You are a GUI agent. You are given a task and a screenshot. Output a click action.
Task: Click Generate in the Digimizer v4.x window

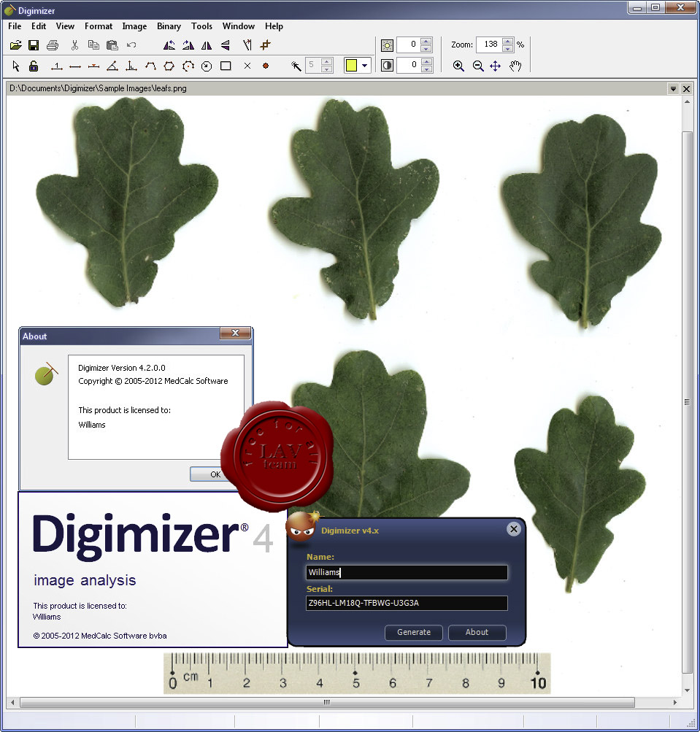pyautogui.click(x=414, y=632)
